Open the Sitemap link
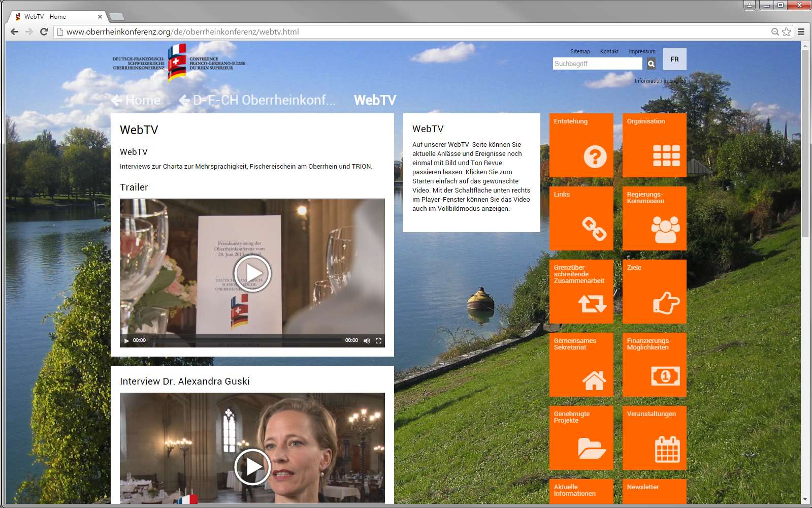Image resolution: width=812 pixels, height=508 pixels. (x=580, y=51)
